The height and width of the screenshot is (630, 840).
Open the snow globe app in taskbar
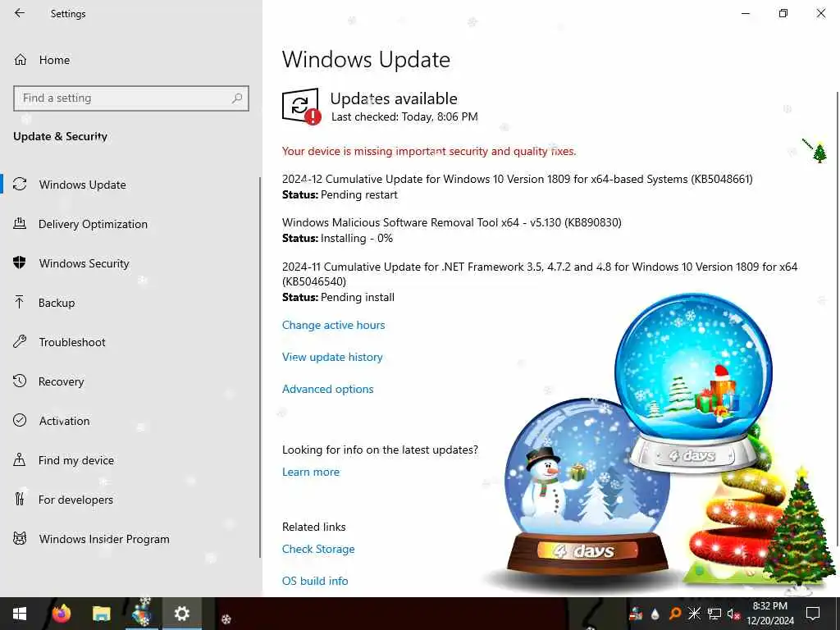click(x=142, y=614)
